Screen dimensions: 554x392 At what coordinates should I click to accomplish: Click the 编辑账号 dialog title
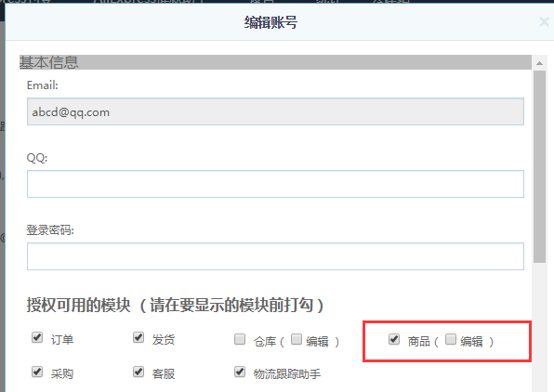pyautogui.click(x=270, y=22)
